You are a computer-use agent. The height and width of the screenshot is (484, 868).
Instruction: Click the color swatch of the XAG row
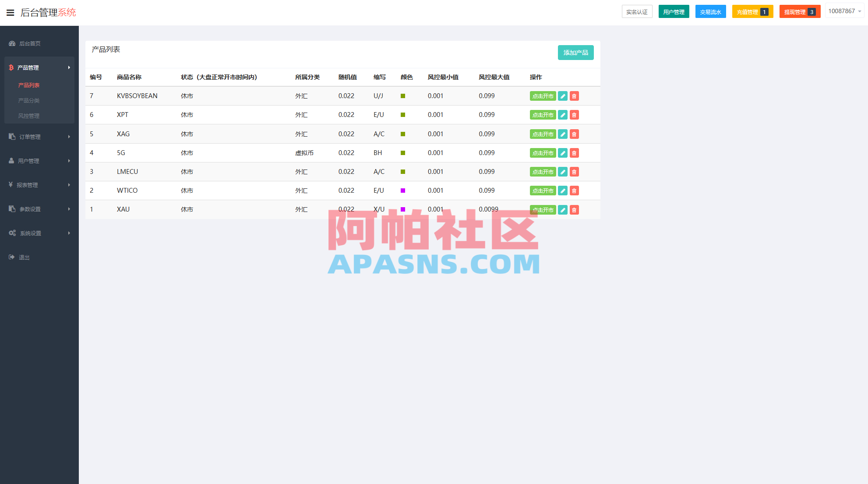[x=402, y=134]
